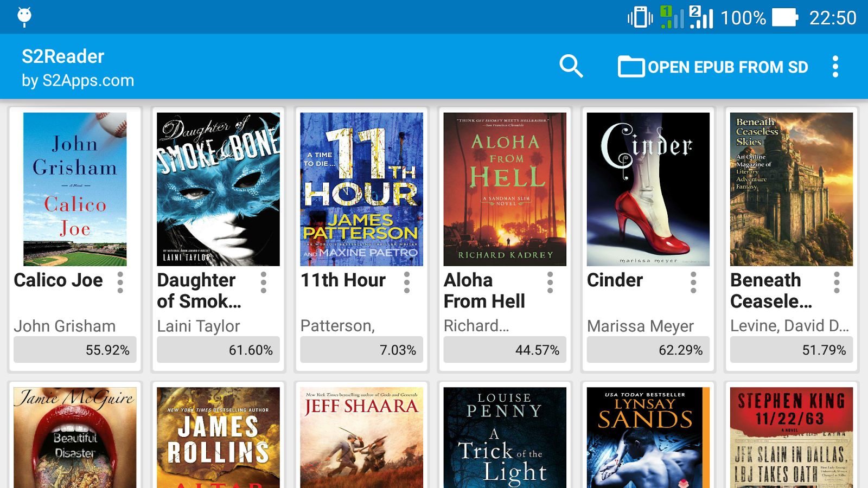Tap the by S2Apps.com subtitle
868x488 pixels.
[78, 80]
